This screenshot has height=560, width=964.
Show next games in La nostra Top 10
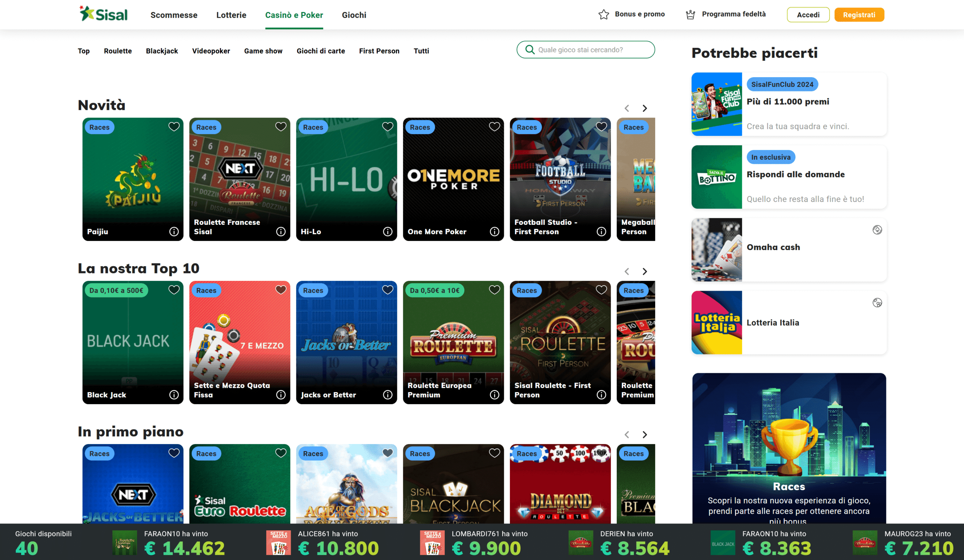coord(645,271)
